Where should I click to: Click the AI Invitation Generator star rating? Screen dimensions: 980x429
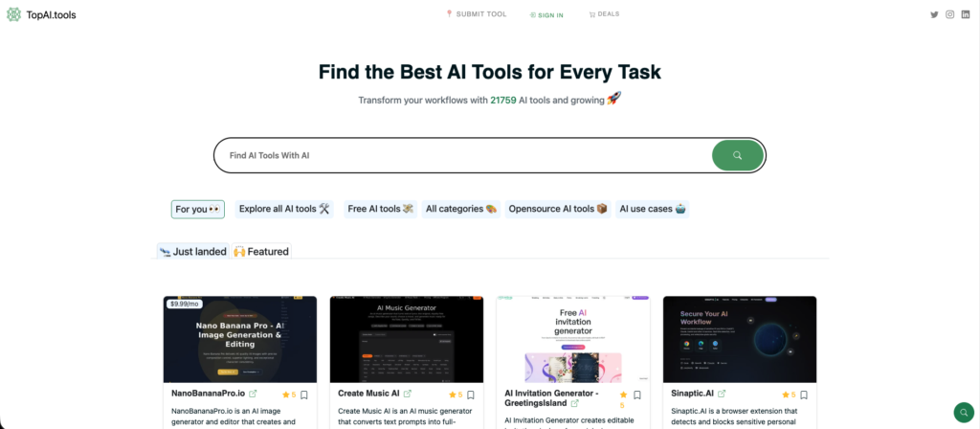pyautogui.click(x=623, y=399)
